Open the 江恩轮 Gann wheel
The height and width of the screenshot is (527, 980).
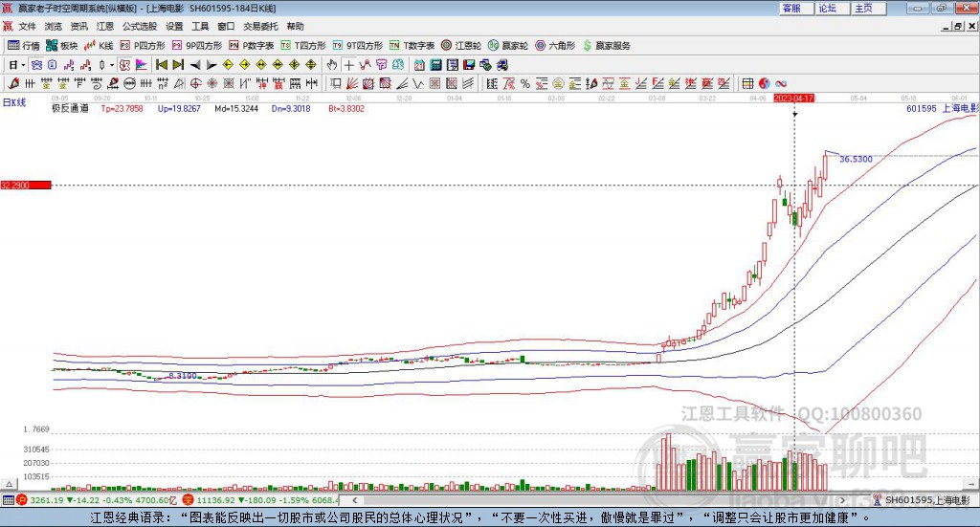coord(461,46)
